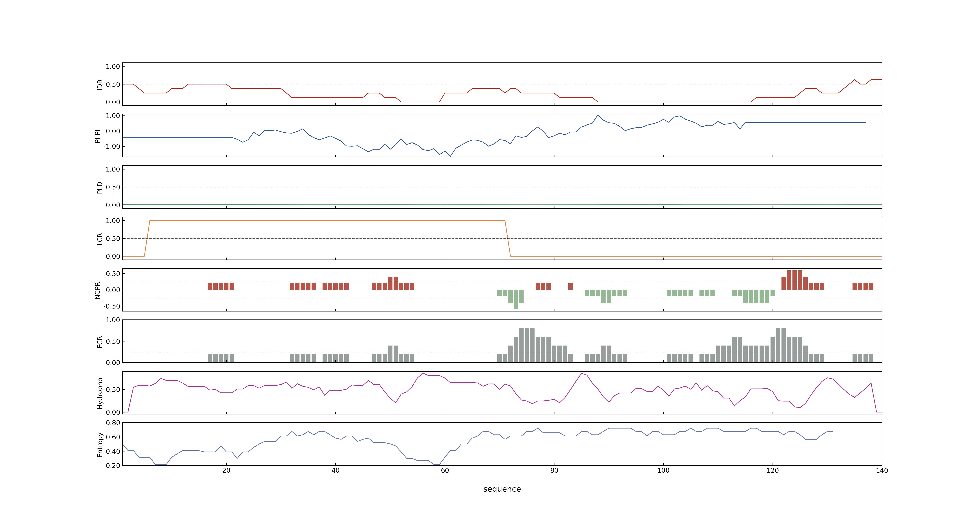Click the Entropy y-axis label
Viewport: 980px width, 523px height.
[x=100, y=445]
